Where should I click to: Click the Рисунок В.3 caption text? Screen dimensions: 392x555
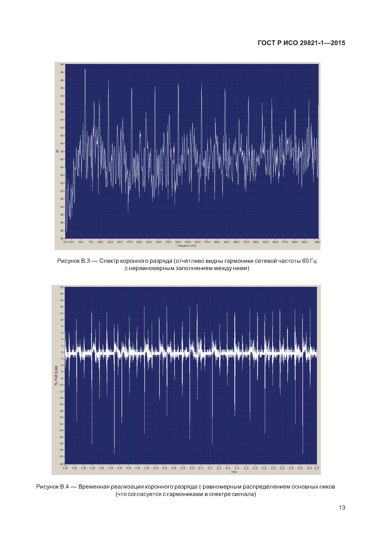pos(187,264)
